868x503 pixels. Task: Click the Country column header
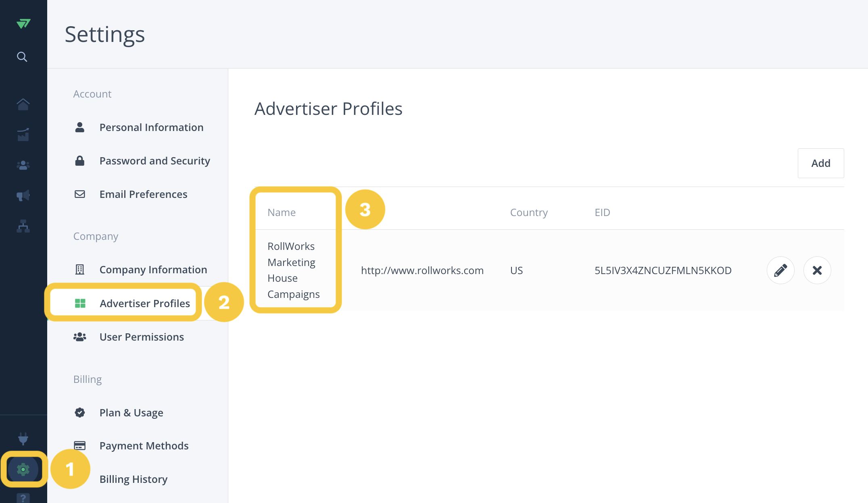[529, 212]
